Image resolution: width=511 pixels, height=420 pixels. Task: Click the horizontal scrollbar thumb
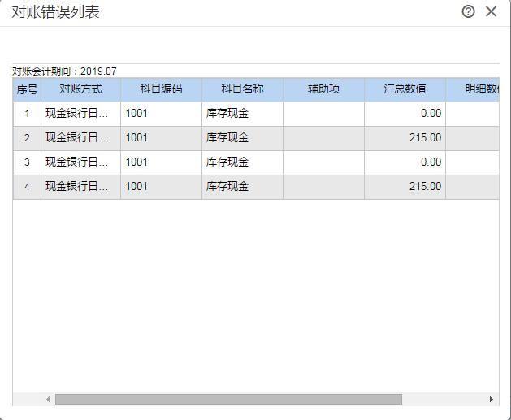click(x=228, y=399)
